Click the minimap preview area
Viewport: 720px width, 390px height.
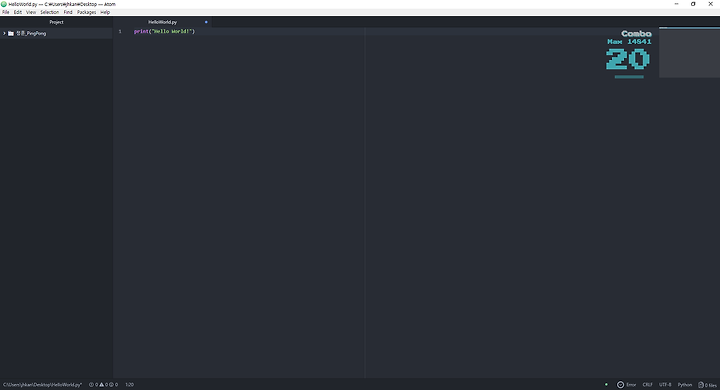click(689, 52)
